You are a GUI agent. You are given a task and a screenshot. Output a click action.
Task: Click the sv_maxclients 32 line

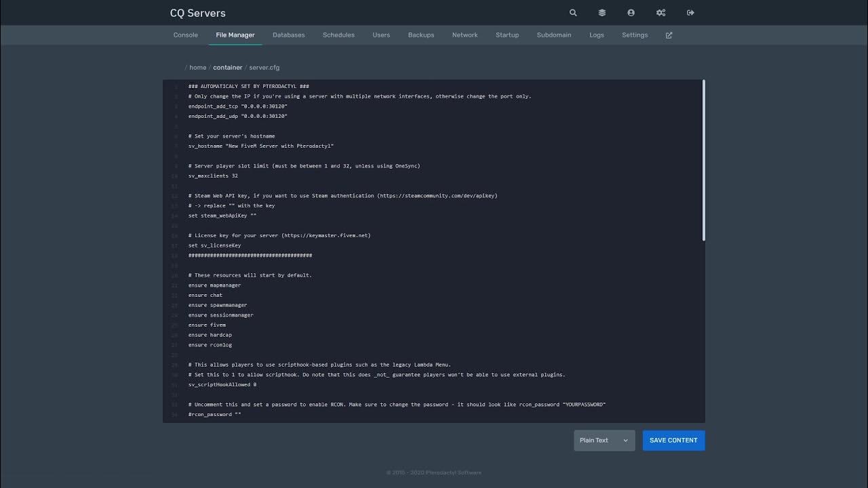pyautogui.click(x=213, y=176)
